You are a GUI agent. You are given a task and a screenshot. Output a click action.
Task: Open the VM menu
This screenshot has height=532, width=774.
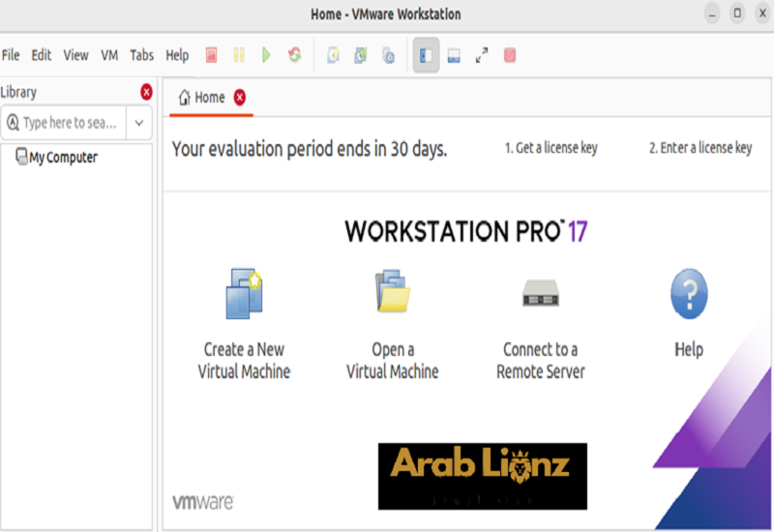coord(109,55)
